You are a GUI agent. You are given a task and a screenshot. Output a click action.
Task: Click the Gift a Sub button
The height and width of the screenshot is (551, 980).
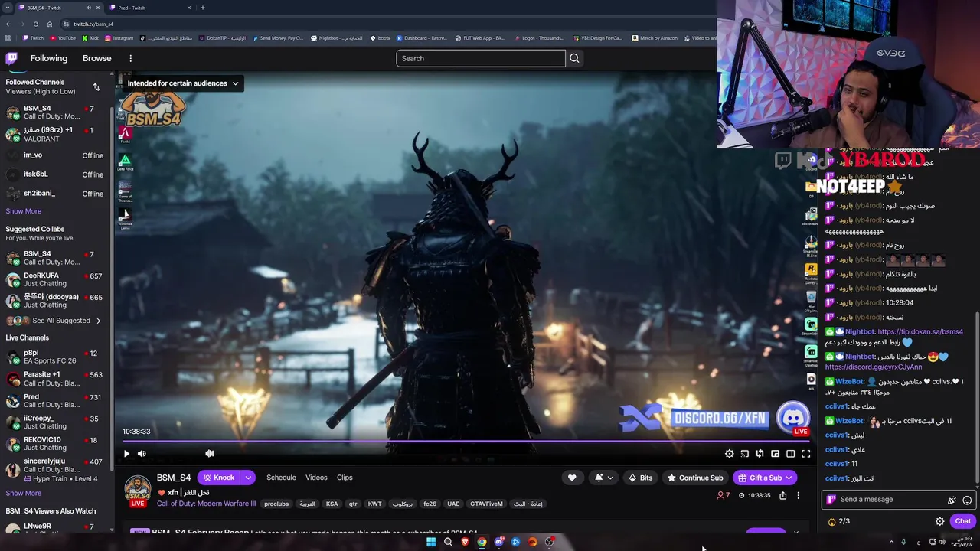[764, 478]
